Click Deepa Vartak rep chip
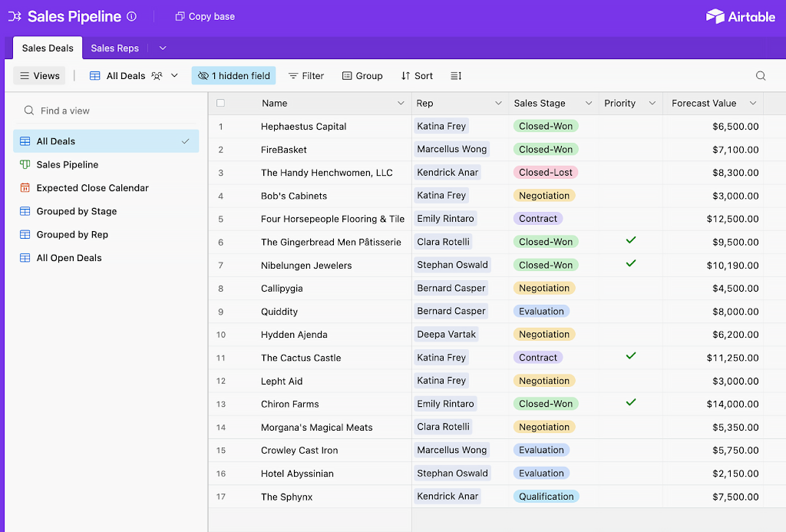 [x=446, y=335]
